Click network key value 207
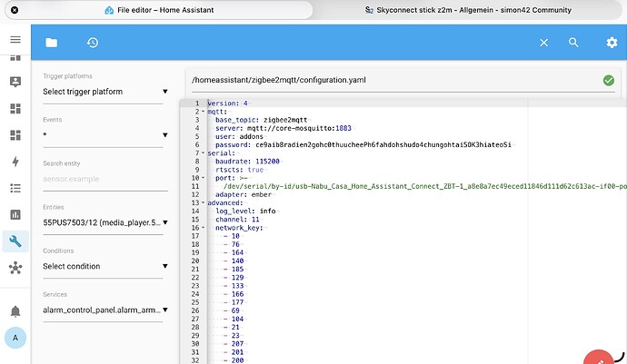This screenshot has width=627, height=364. click(237, 344)
